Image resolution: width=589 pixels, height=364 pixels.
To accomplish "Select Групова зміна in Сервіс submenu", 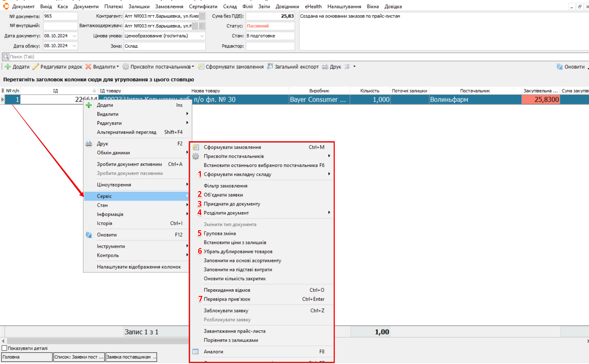I will pos(220,233).
